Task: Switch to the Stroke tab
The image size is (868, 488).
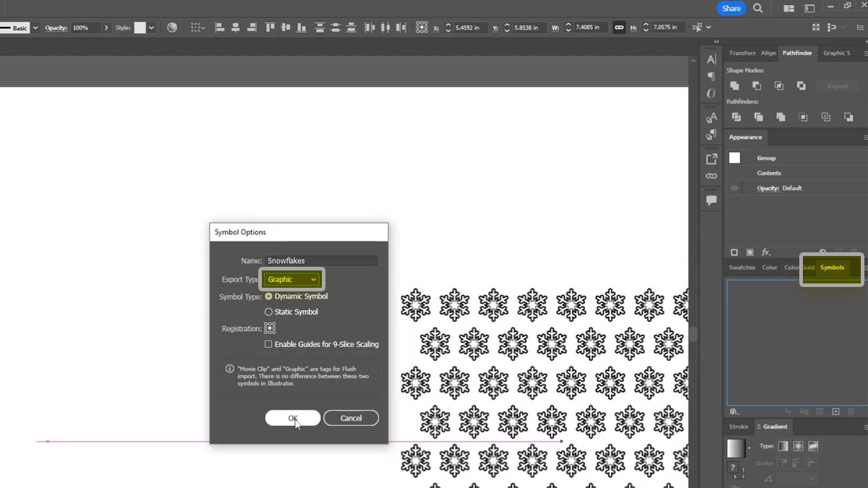Action: [x=738, y=427]
